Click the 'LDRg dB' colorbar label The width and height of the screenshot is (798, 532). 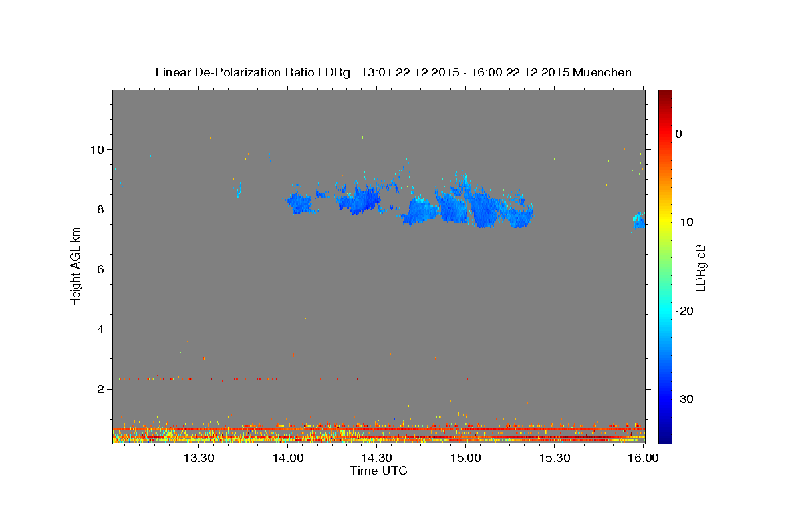click(x=700, y=267)
